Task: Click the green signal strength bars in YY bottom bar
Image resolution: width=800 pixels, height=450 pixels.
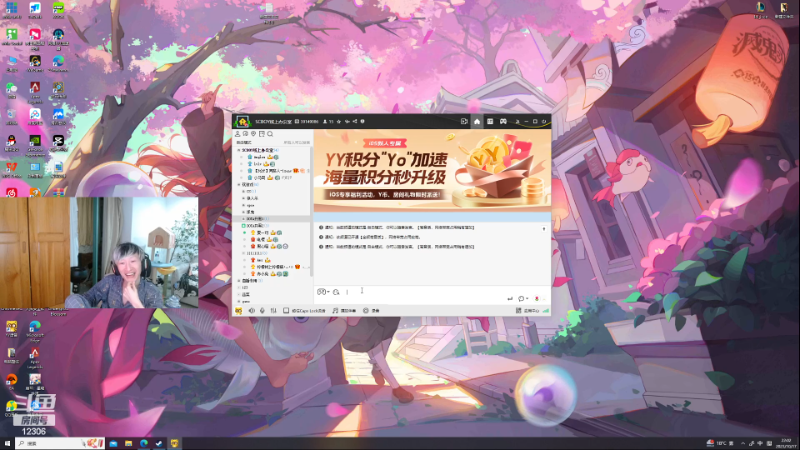Action: (545, 310)
